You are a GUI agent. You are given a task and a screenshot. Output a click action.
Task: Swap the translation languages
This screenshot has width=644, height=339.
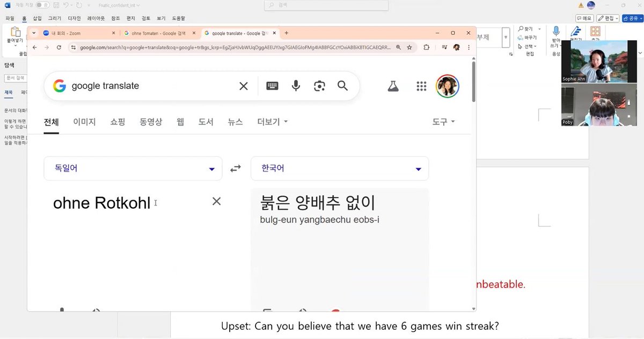(x=236, y=168)
